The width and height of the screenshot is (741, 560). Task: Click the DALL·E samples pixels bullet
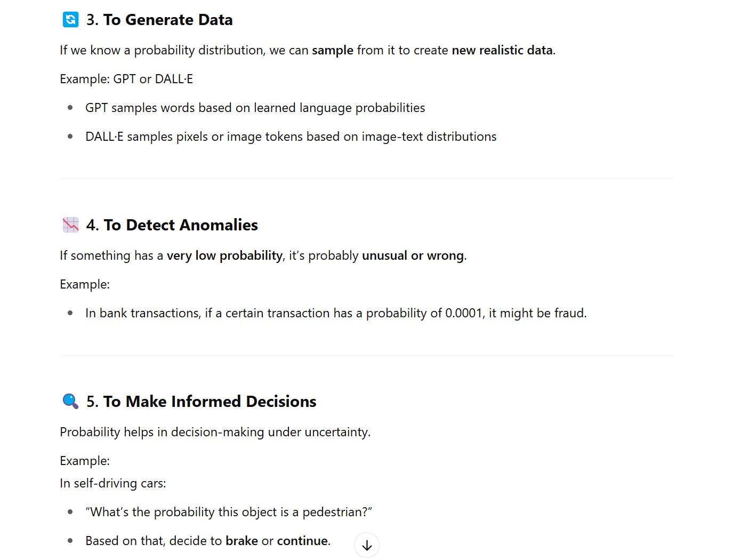(291, 137)
